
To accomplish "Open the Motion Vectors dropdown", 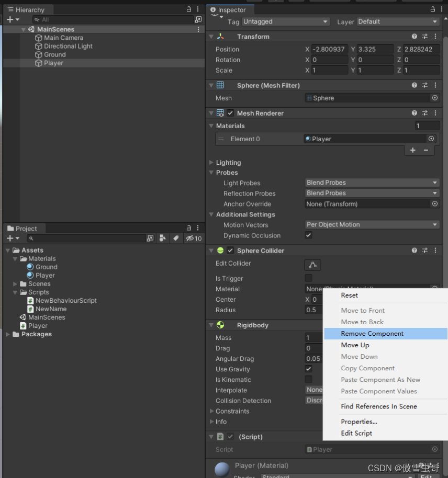I will tap(372, 225).
